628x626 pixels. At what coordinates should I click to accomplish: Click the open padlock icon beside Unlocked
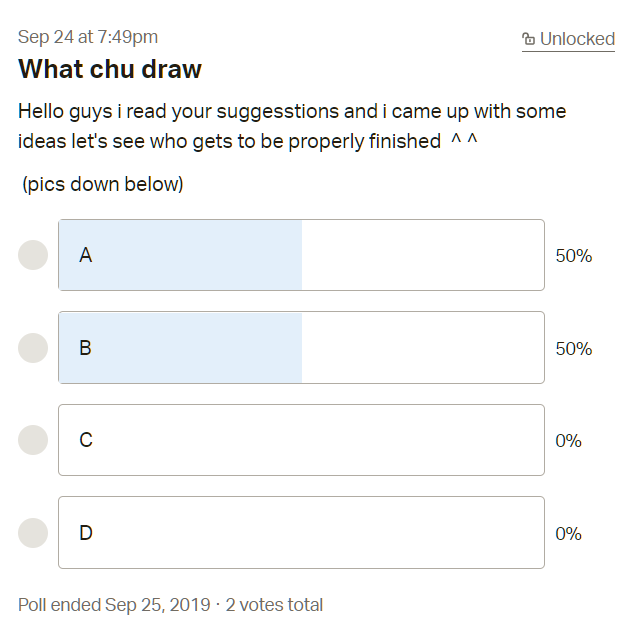(528, 40)
